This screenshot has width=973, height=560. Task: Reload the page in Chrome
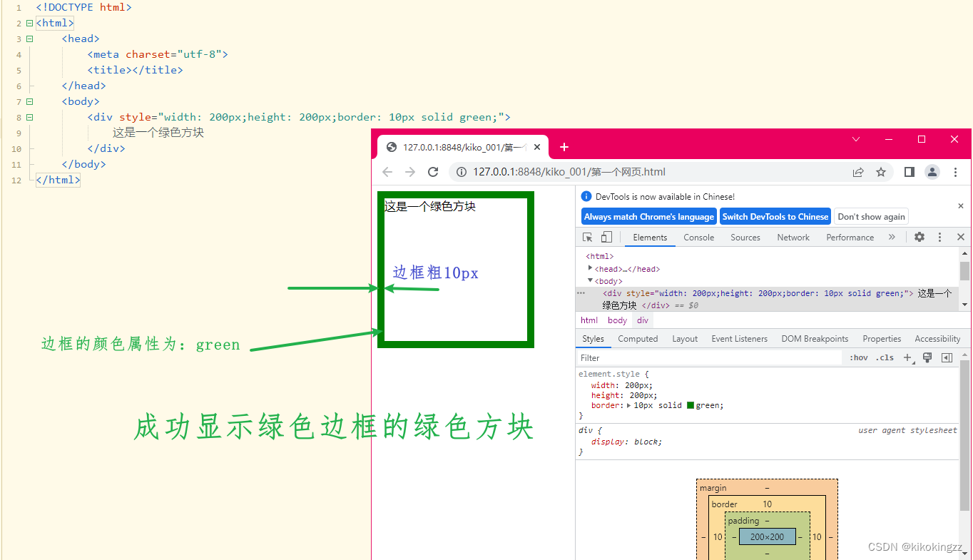click(x=432, y=172)
